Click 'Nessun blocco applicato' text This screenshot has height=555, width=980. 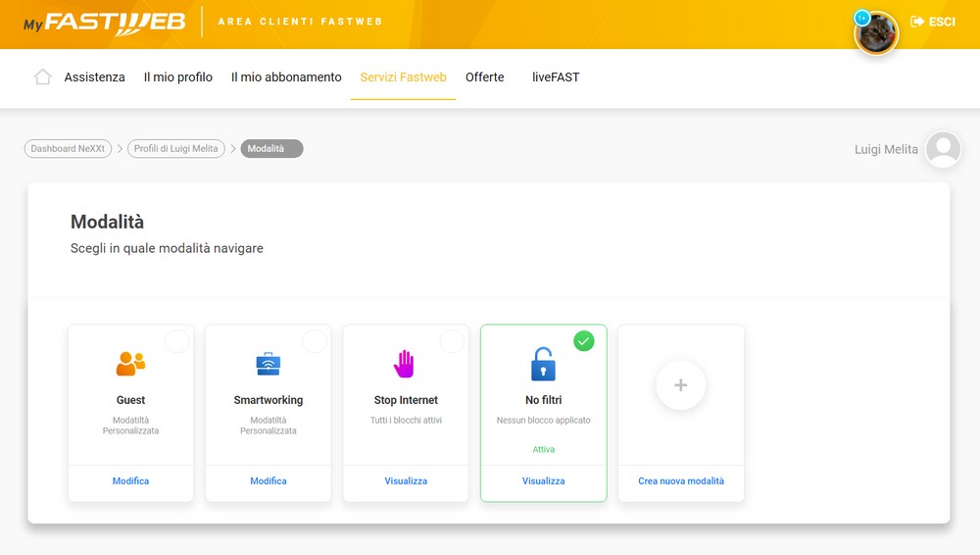coord(543,420)
